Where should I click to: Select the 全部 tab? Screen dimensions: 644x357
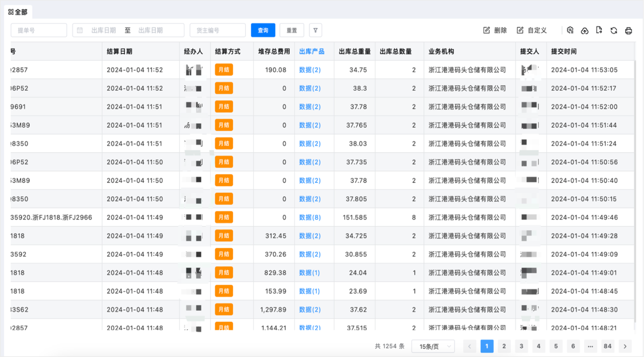(x=18, y=12)
